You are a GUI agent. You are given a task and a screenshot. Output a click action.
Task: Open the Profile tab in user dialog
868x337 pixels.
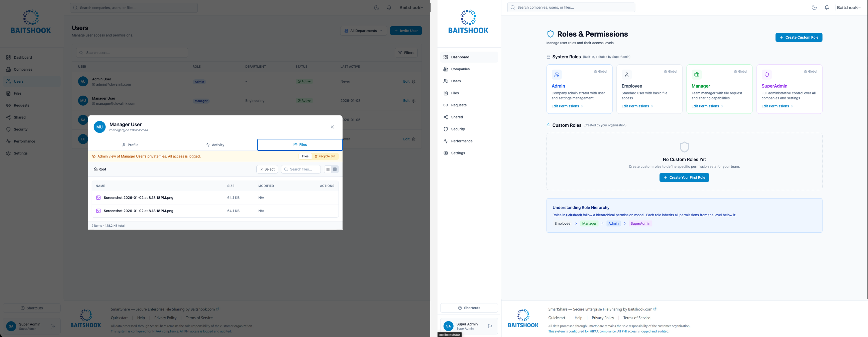click(x=130, y=145)
